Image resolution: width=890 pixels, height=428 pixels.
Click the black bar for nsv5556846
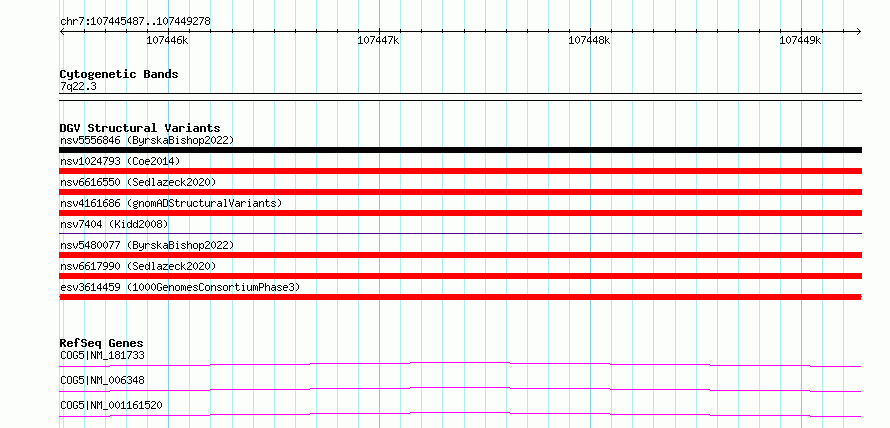[460, 150]
